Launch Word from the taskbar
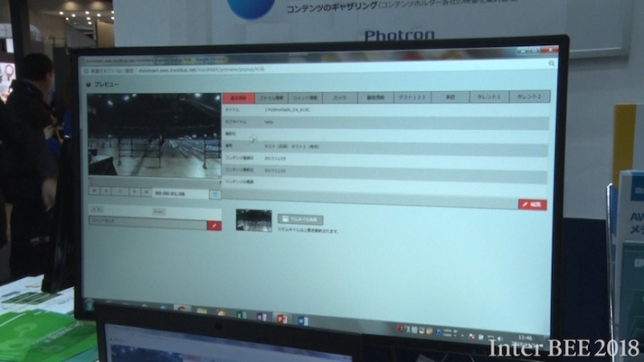The width and height of the screenshot is (644, 362). [x=303, y=321]
